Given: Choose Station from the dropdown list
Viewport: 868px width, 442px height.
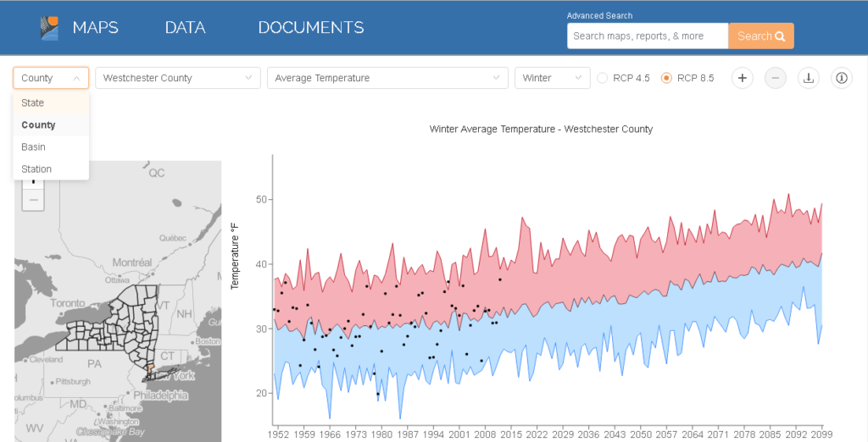Looking at the screenshot, I should point(51,169).
